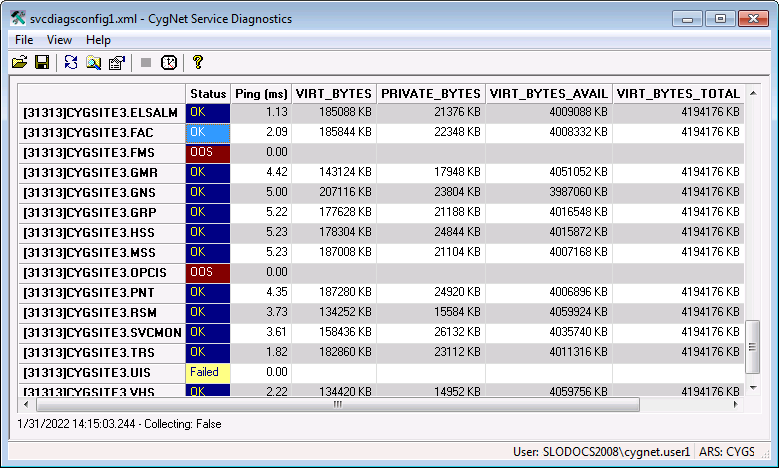Select the [31313]CYGSITE3.UIS service
Screen dimensions: 779x468
(x=102, y=373)
